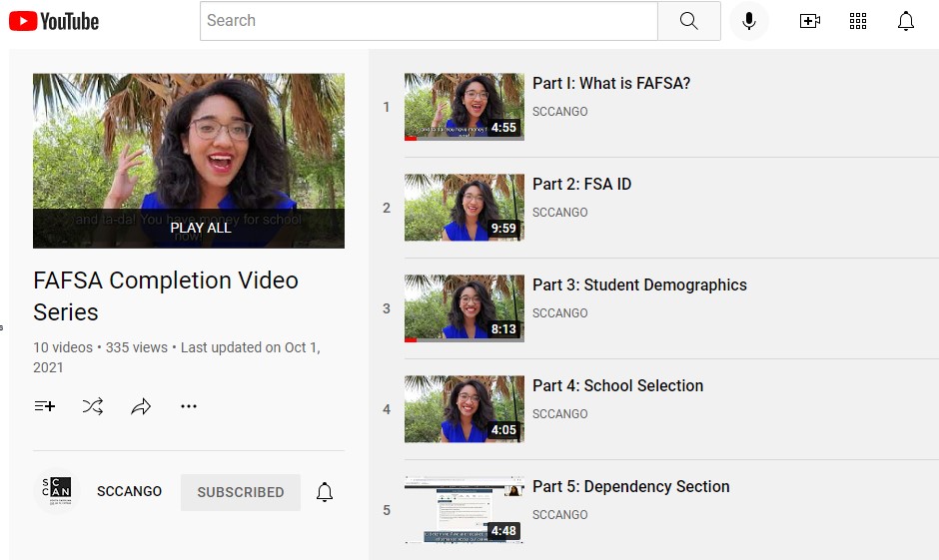Screen dimensions: 939x560
Task: Open the SCCANGO channel name beside avatar
Action: (129, 491)
